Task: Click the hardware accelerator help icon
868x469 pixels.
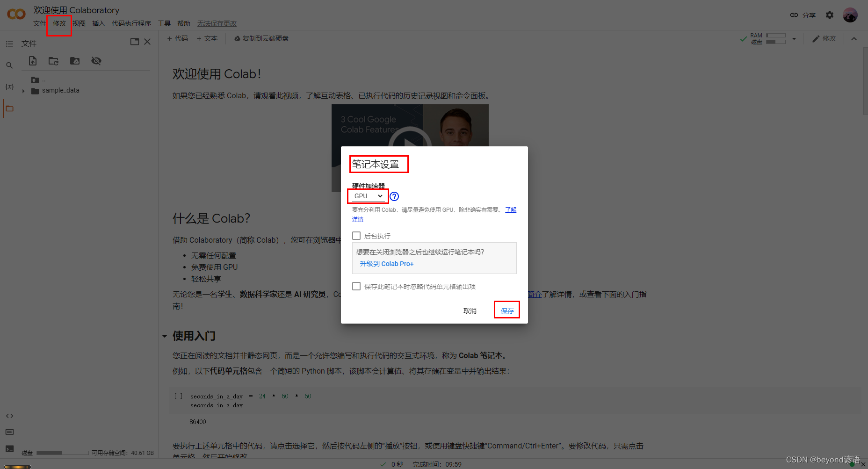Action: pos(394,196)
